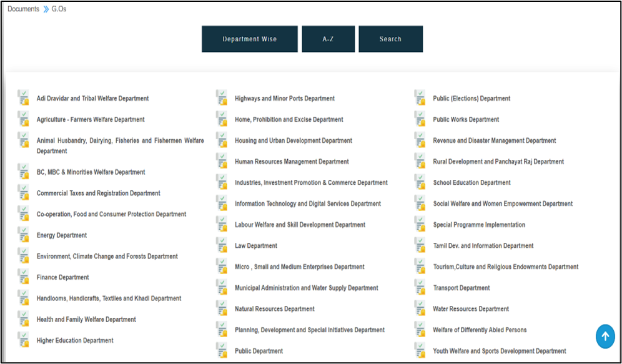Click document icon beside Animal Husbandry department
The height and width of the screenshot is (364, 622).
tap(23, 140)
